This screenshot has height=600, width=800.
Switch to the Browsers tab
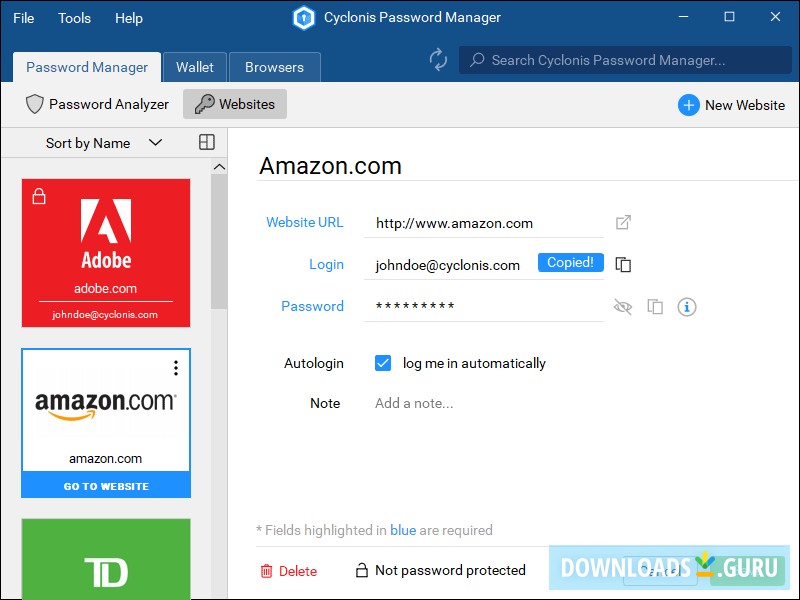[x=275, y=67]
